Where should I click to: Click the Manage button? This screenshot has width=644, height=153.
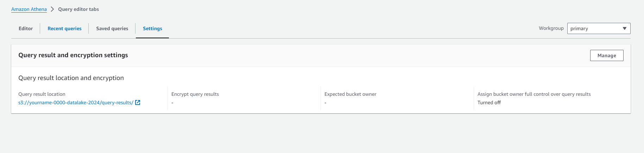607,55
